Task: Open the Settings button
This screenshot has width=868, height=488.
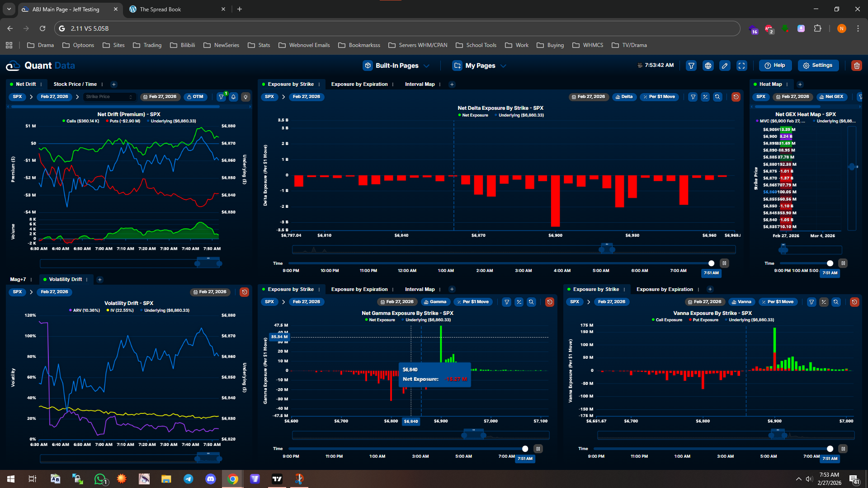Action: coord(818,66)
